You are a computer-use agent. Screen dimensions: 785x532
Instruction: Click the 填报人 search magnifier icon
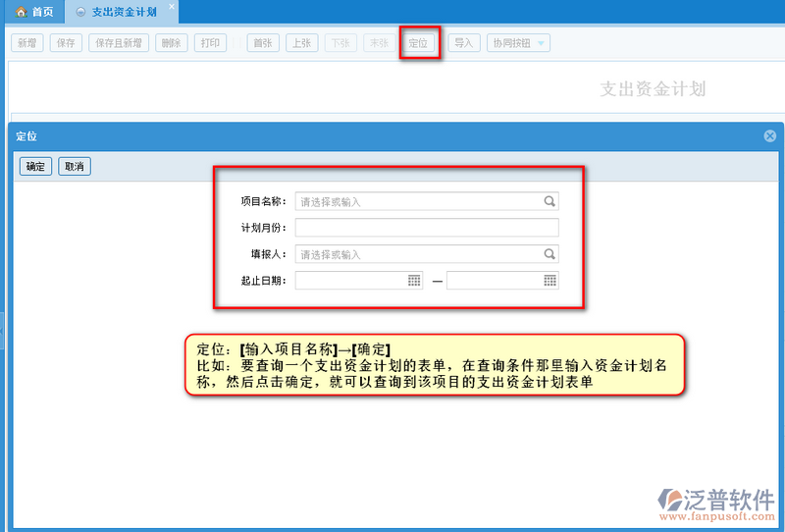tap(549, 254)
